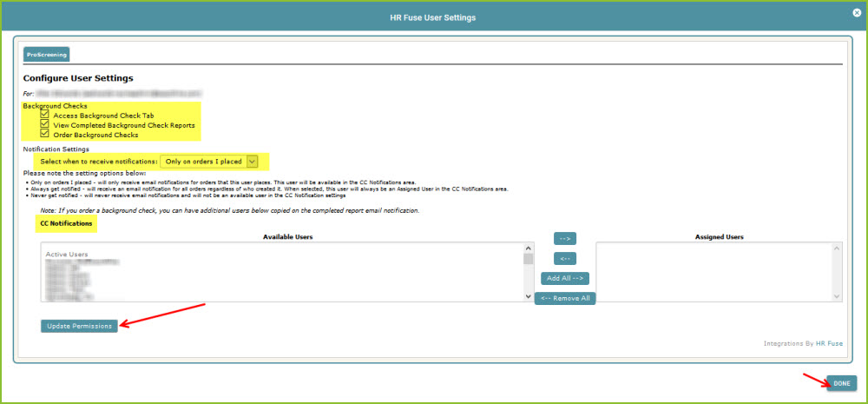Save with Update Permissions button

point(79,326)
